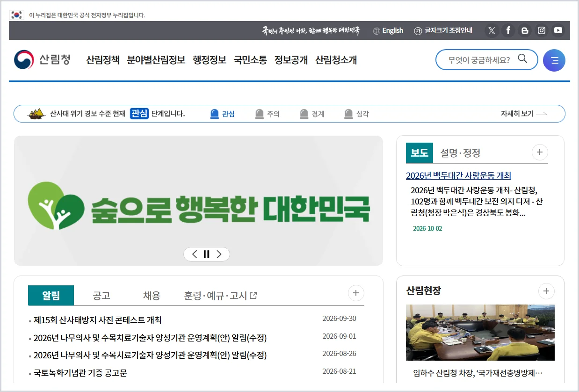Select the 심각 alert level siren

[348, 114]
